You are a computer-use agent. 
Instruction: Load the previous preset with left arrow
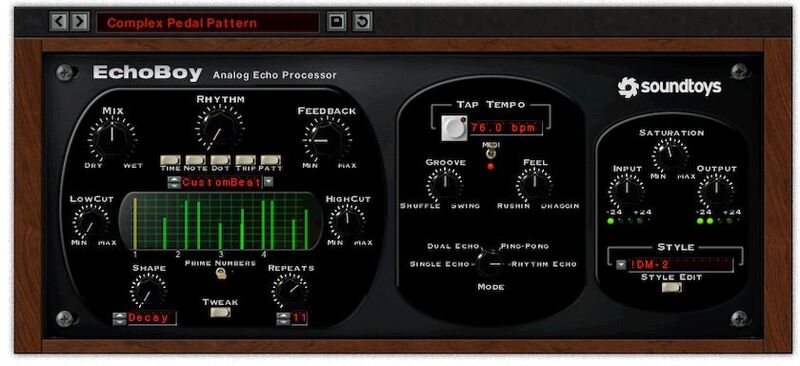59,22
